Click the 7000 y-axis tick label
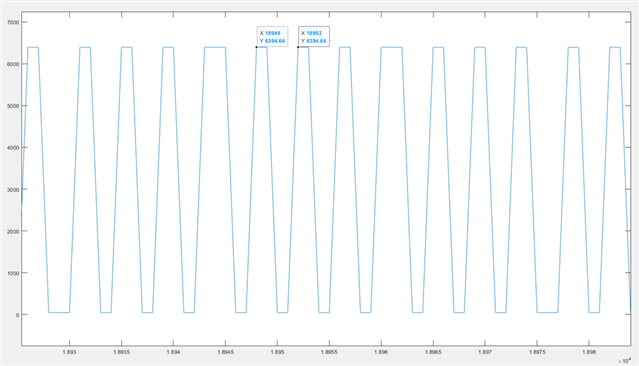The width and height of the screenshot is (639, 366). tap(13, 22)
